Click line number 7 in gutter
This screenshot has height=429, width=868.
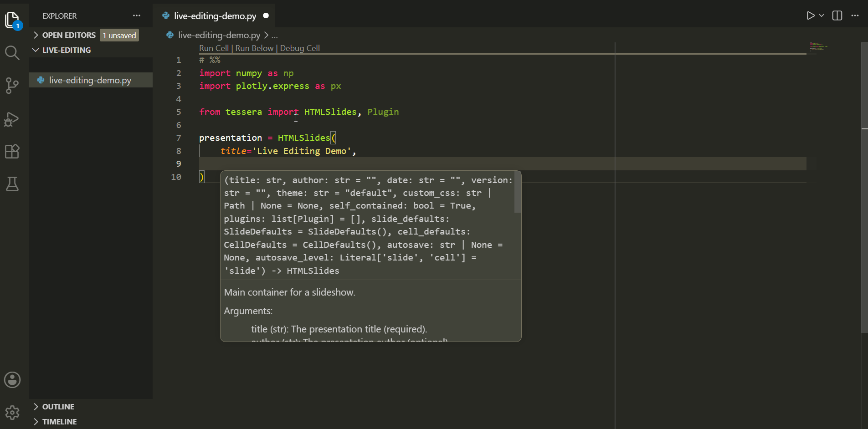pos(179,138)
